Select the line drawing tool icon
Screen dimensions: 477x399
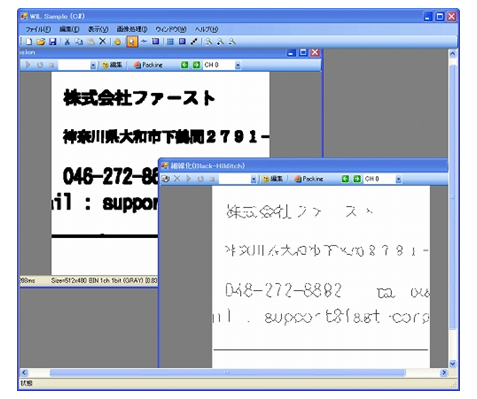194,42
